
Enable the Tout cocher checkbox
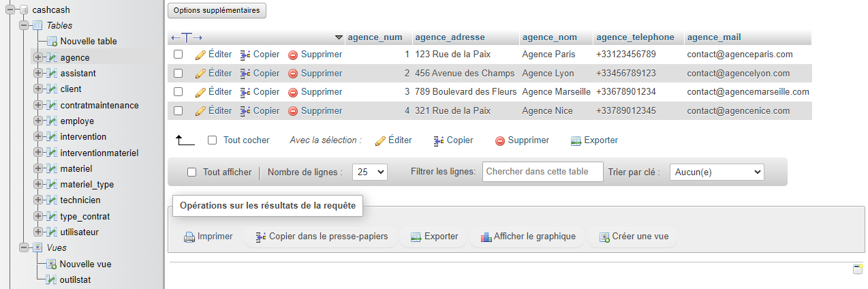(213, 140)
